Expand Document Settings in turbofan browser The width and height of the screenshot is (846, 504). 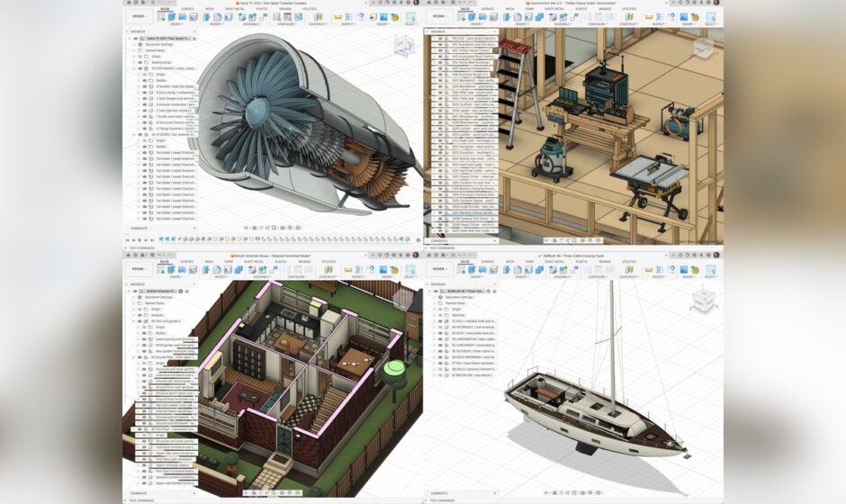point(134,44)
